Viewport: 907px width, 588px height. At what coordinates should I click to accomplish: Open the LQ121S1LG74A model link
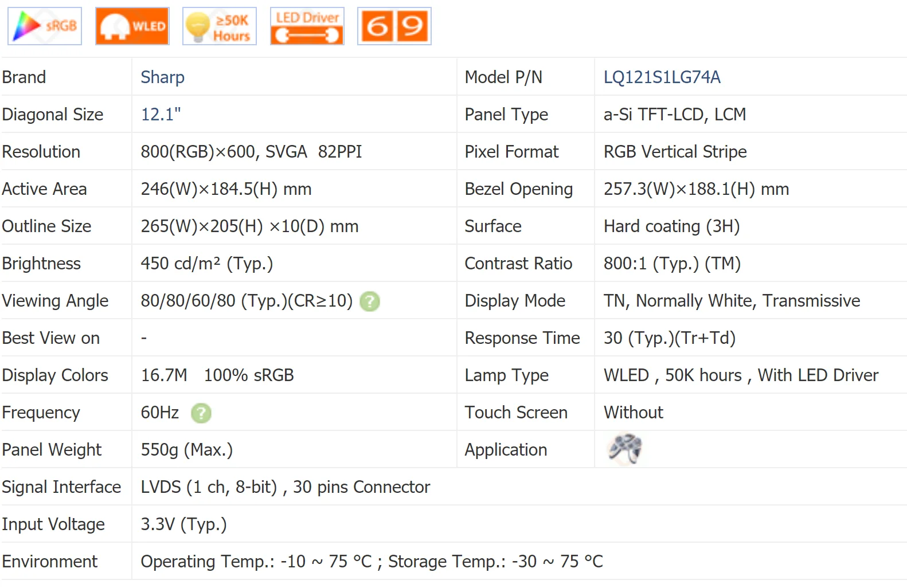coord(662,77)
